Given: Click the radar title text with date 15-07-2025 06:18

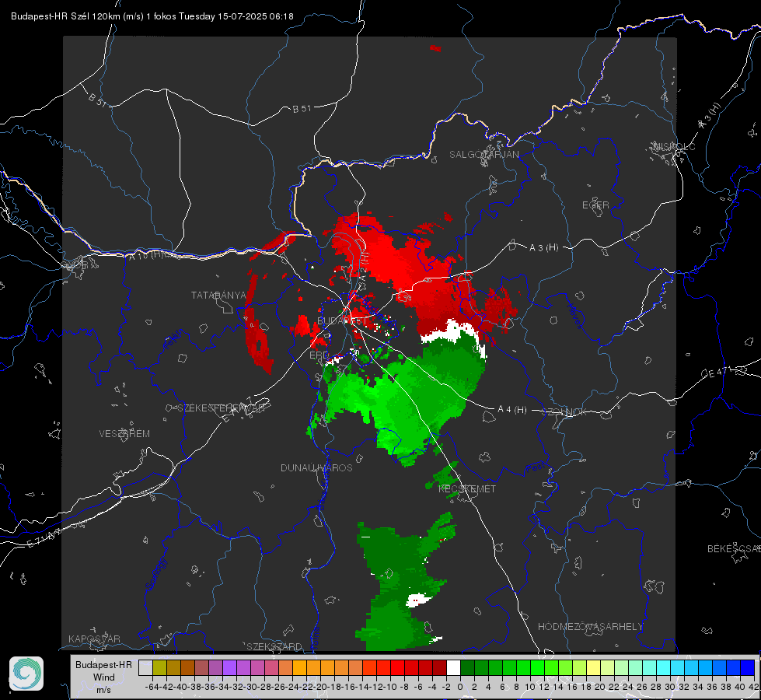Looking at the screenshot, I should (x=152, y=16).
